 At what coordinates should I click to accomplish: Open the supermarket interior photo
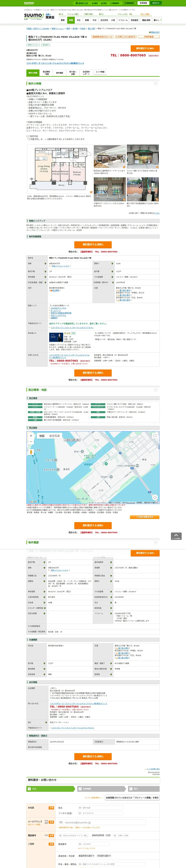[x=109, y=157]
